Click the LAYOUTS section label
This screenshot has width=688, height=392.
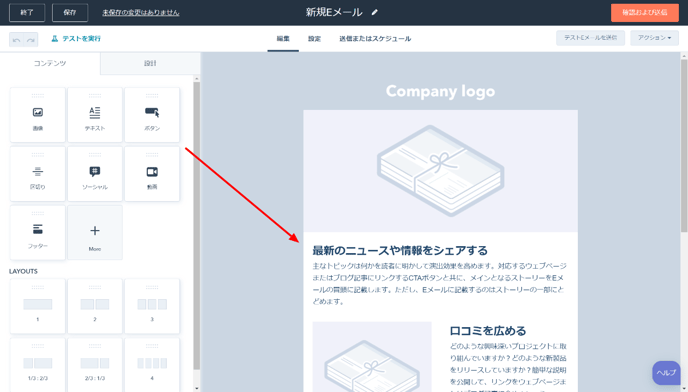[23, 271]
